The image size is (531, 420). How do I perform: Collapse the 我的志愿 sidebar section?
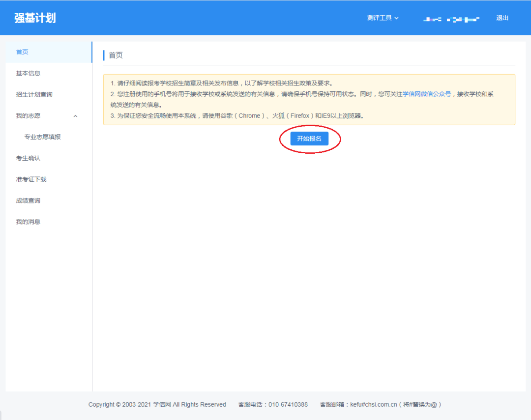tap(75, 116)
